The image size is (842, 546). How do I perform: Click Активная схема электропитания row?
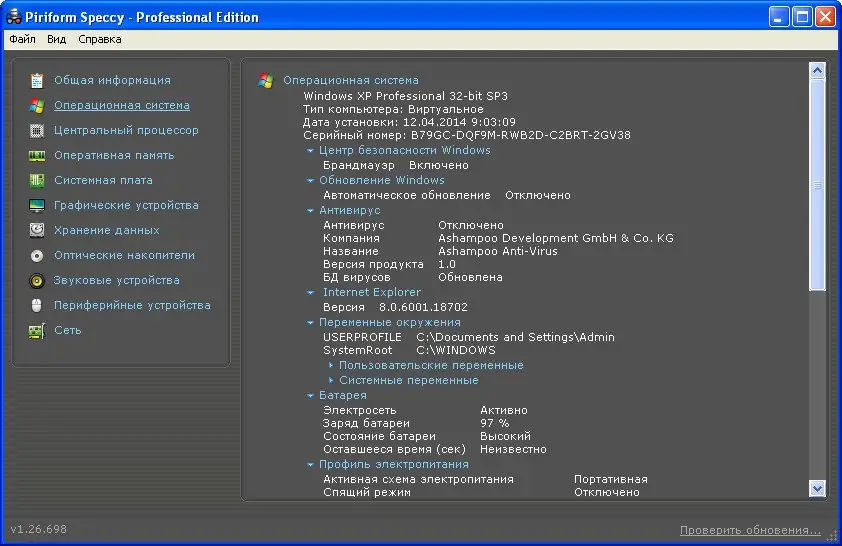pyautogui.click(x=485, y=479)
